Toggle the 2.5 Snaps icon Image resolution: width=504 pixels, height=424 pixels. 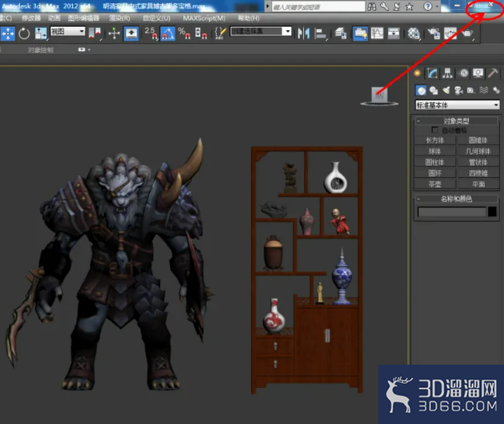151,33
